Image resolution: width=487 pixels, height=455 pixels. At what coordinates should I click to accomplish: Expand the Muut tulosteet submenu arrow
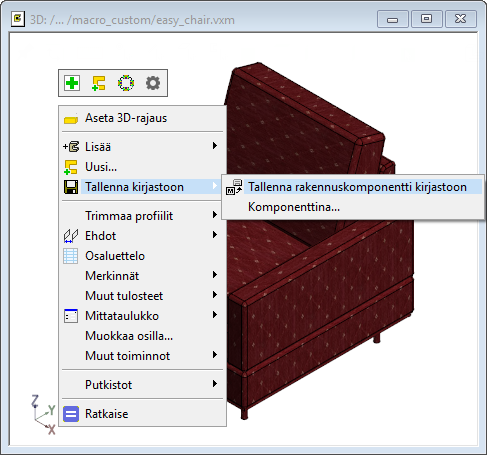(215, 295)
